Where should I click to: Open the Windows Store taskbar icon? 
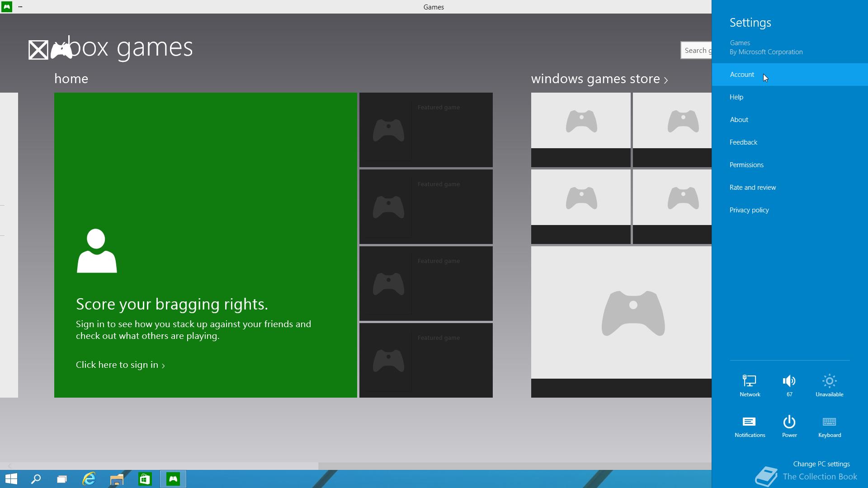(x=145, y=479)
